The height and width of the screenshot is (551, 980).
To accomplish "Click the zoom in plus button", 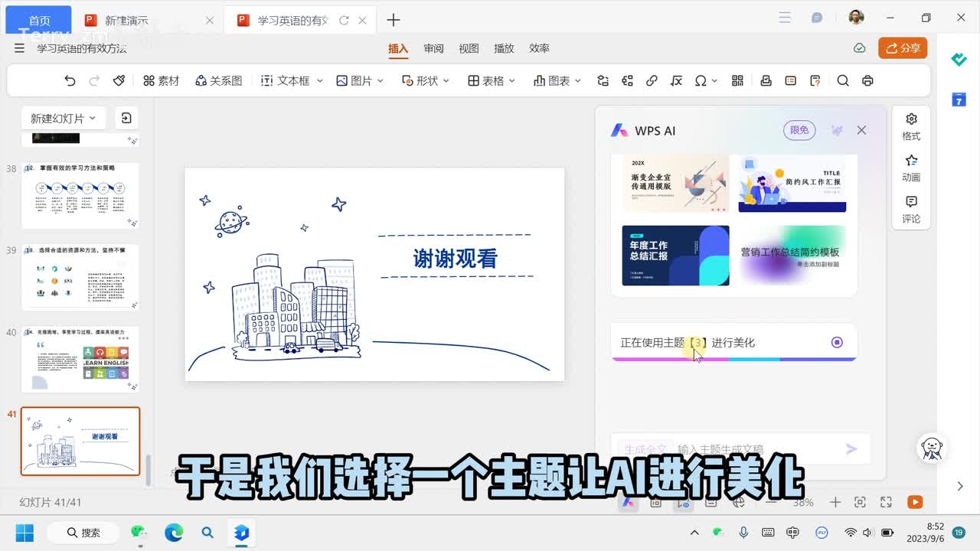I will (835, 502).
